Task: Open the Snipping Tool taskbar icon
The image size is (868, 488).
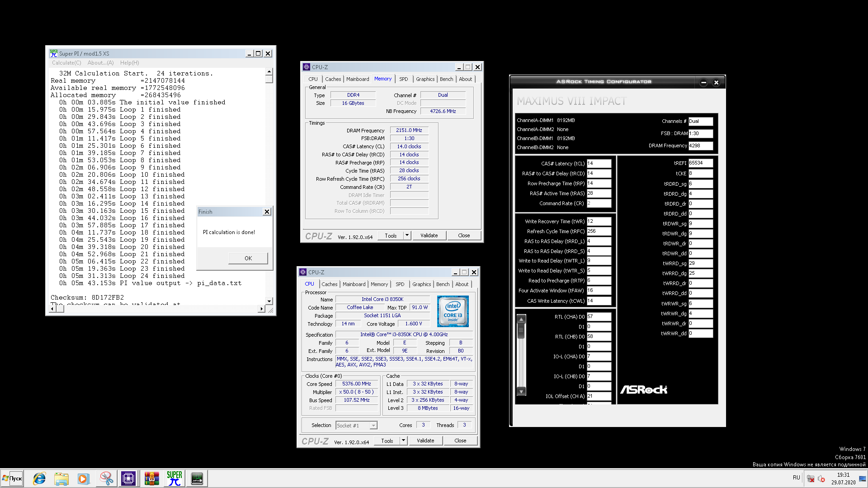Action: [x=107, y=479]
